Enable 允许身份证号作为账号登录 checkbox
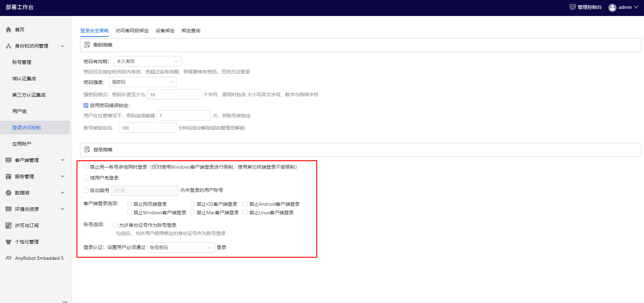Viewport: 644px width, 303px height. coord(115,225)
